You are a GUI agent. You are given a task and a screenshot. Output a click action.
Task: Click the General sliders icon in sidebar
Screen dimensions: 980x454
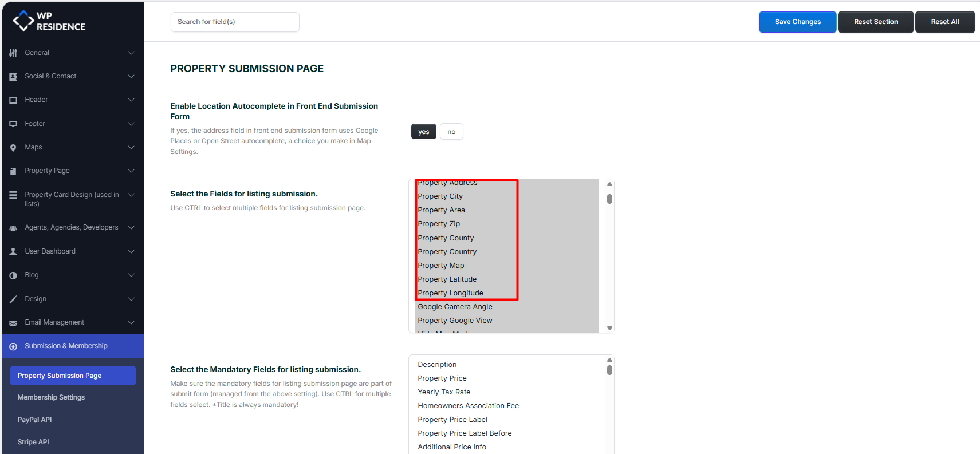pyautogui.click(x=13, y=53)
